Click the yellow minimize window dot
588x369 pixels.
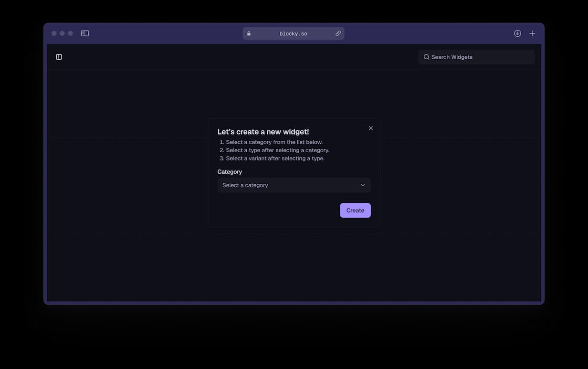click(62, 33)
